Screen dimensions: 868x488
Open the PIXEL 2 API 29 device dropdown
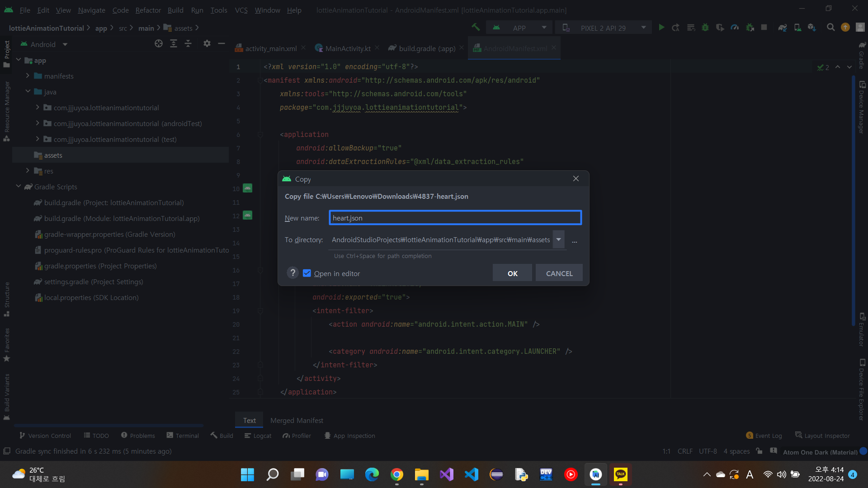(x=604, y=28)
